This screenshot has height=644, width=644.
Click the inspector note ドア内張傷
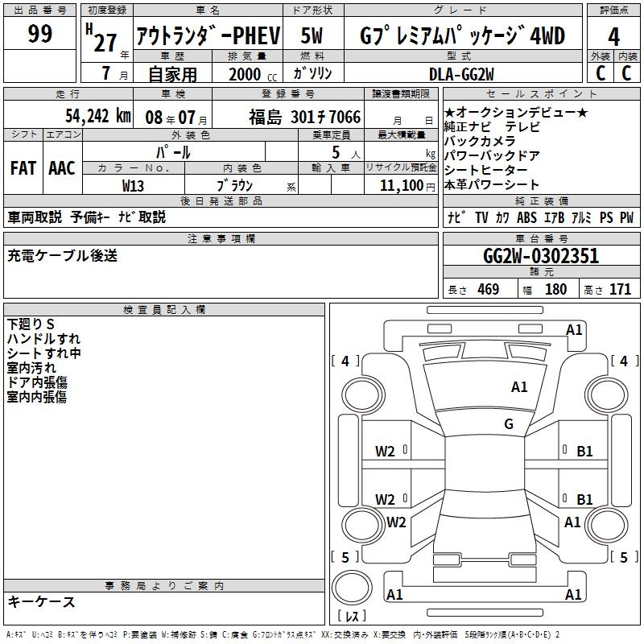pyautogui.click(x=37, y=382)
